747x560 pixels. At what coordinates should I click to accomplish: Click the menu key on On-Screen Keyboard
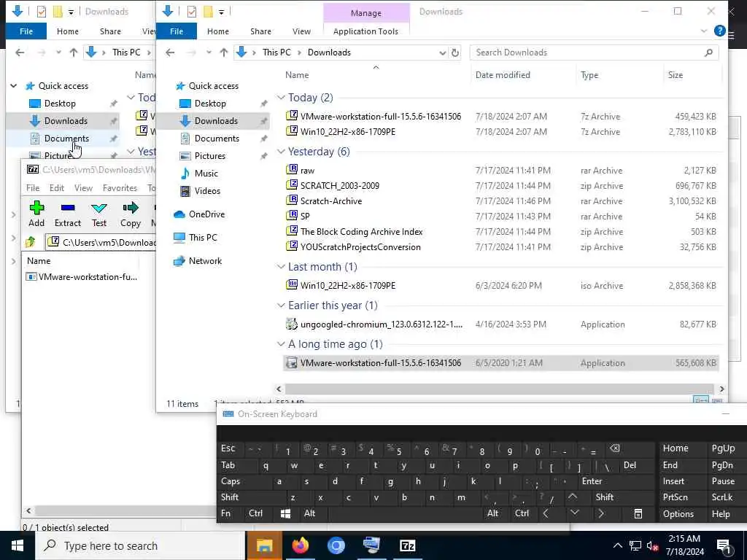(638, 513)
